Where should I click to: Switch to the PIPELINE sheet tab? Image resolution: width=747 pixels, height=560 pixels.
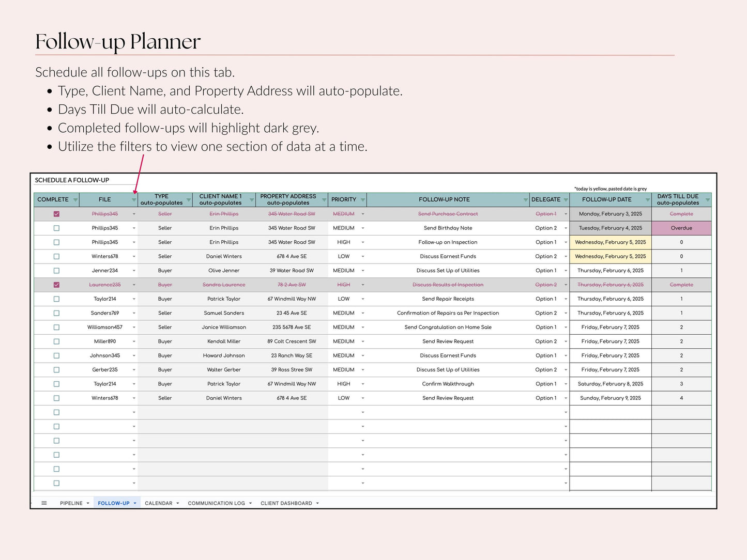[x=71, y=503]
